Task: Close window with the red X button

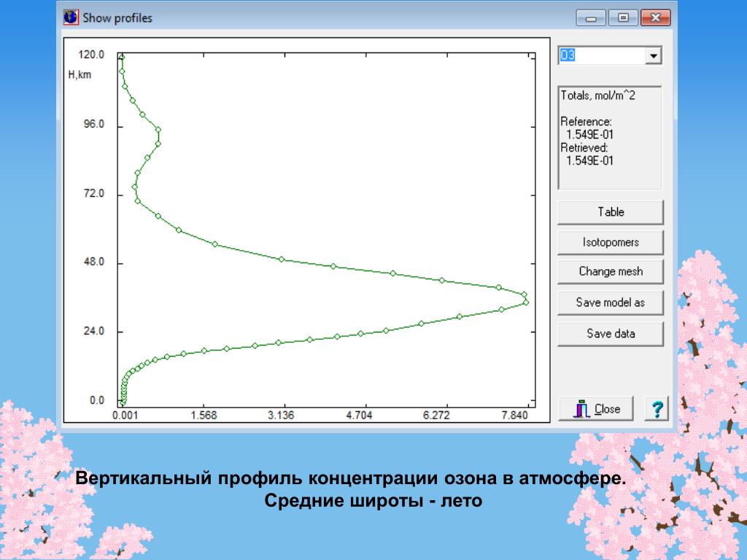Action: pos(655,18)
